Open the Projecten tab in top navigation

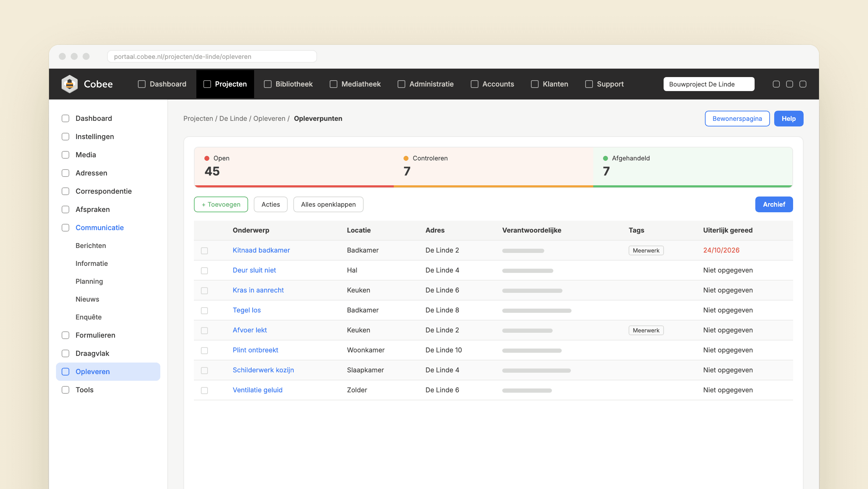point(225,84)
